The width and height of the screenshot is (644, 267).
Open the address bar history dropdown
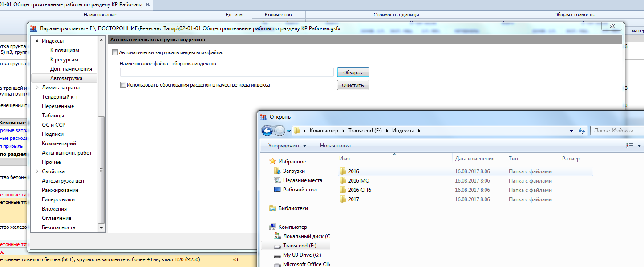pyautogui.click(x=572, y=131)
